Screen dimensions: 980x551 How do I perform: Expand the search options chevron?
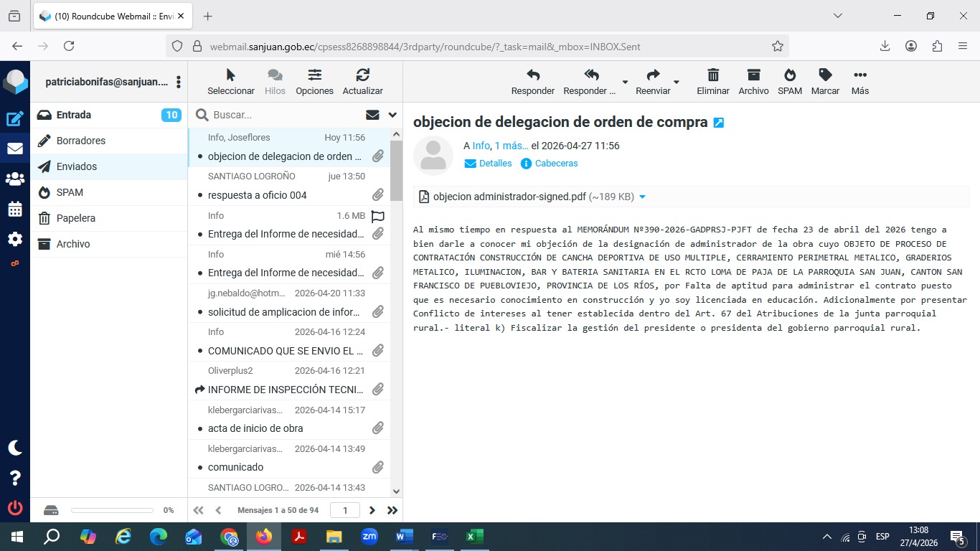pos(392,115)
